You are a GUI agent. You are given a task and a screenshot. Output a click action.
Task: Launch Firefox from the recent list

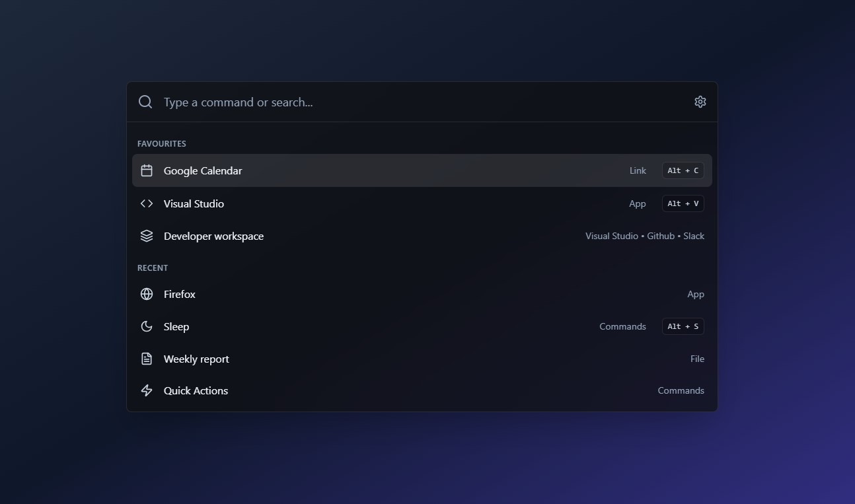pyautogui.click(x=422, y=294)
